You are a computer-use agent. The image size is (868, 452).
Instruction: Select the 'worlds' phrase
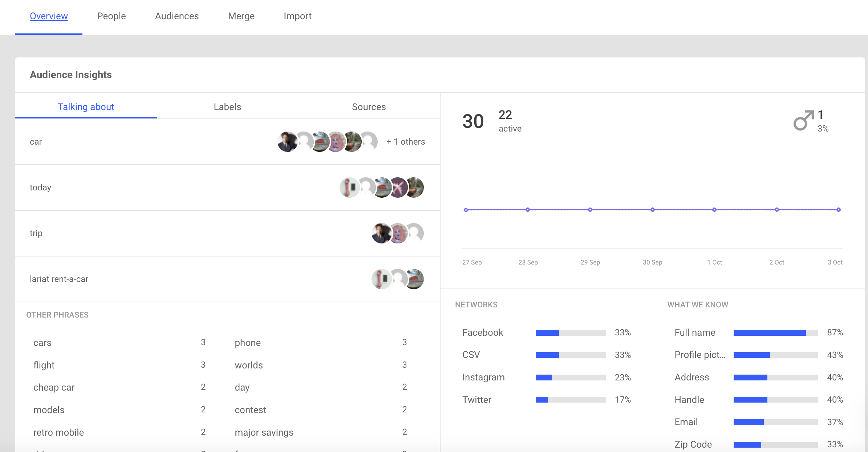249,365
